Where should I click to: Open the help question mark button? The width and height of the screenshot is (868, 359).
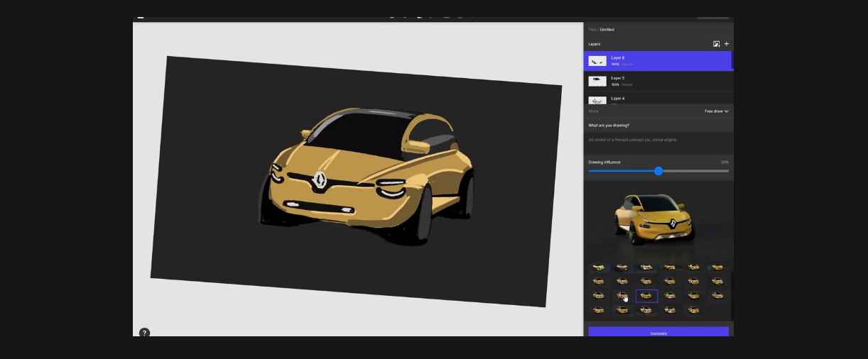(x=144, y=333)
